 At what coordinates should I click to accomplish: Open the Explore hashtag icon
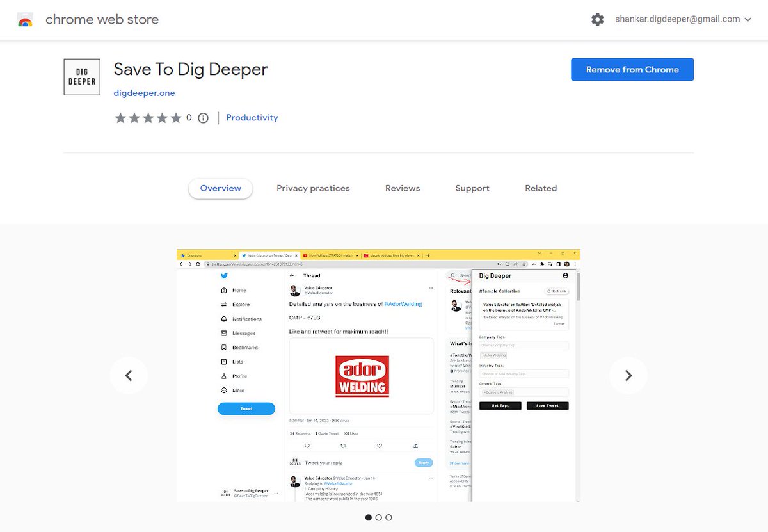(x=223, y=305)
